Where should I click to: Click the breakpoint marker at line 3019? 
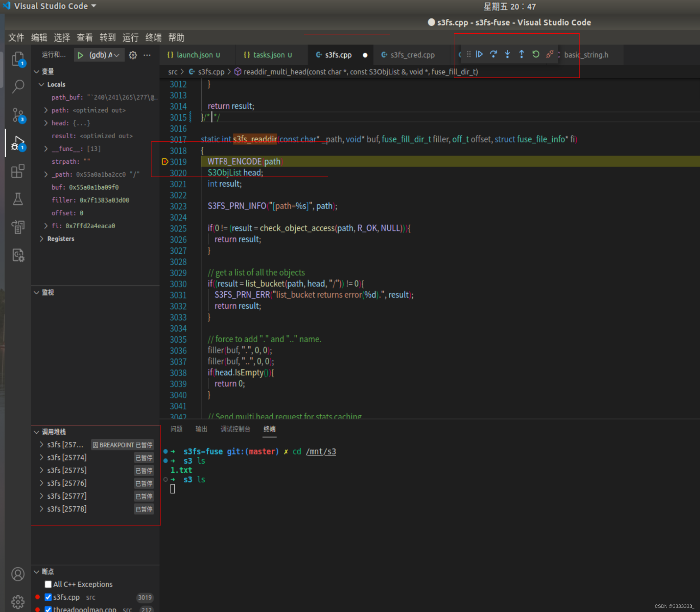165,162
